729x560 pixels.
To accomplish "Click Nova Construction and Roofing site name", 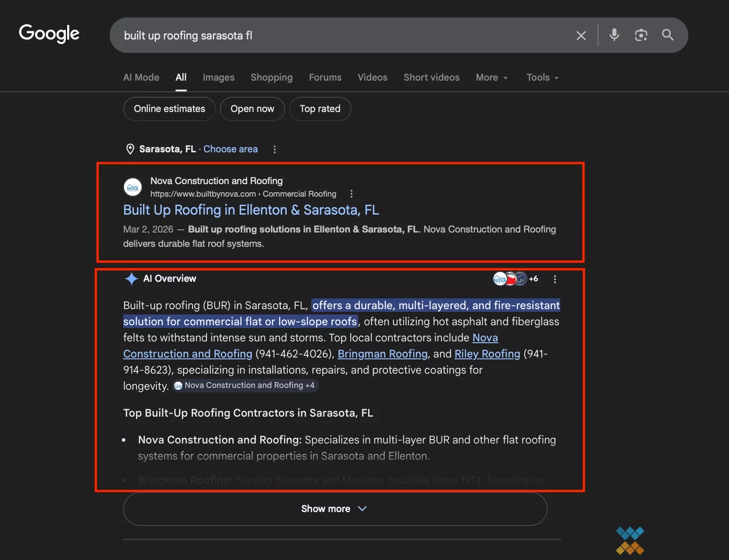I will (216, 181).
